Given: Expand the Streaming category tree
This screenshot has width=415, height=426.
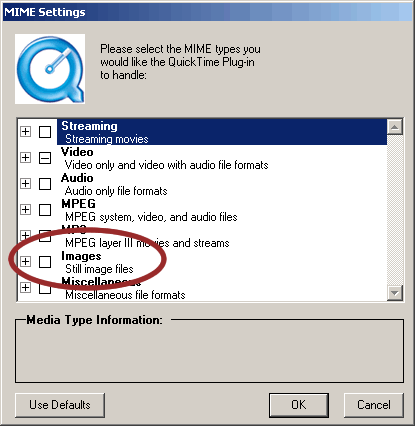Looking at the screenshot, I should (x=25, y=131).
